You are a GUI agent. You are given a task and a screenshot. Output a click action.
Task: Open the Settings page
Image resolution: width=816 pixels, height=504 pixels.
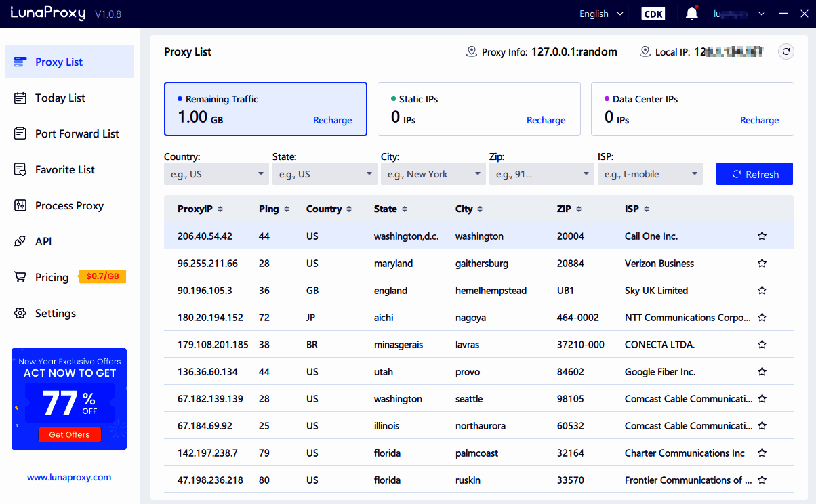[55, 313]
